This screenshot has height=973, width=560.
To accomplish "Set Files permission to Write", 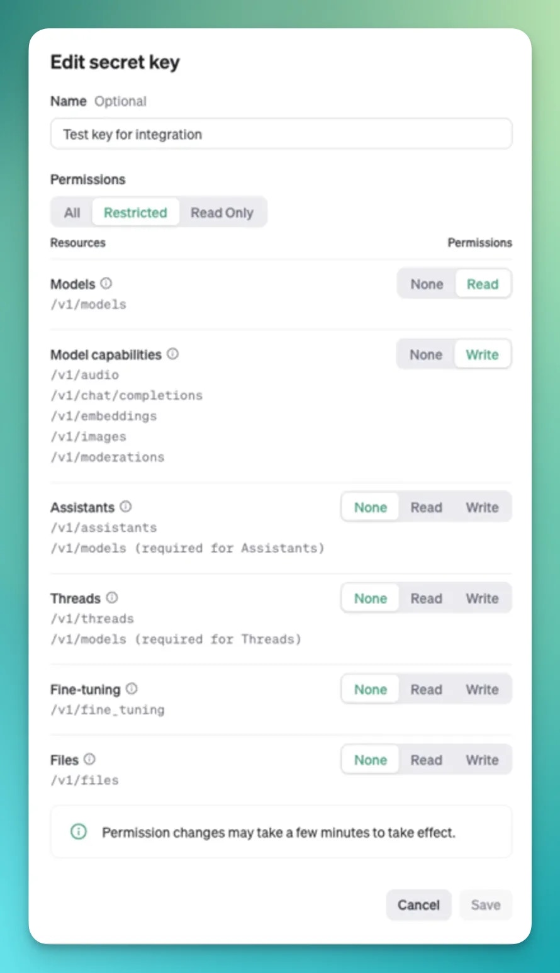I will pyautogui.click(x=482, y=760).
